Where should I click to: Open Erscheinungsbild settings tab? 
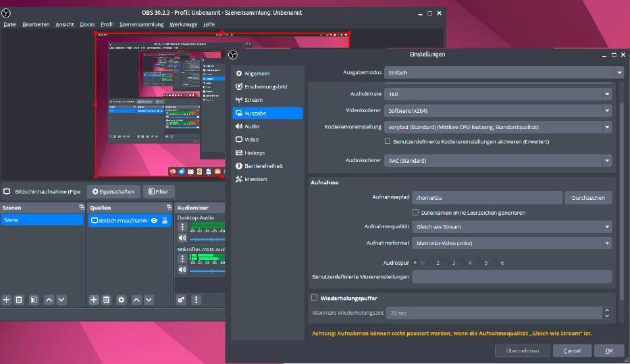click(267, 86)
